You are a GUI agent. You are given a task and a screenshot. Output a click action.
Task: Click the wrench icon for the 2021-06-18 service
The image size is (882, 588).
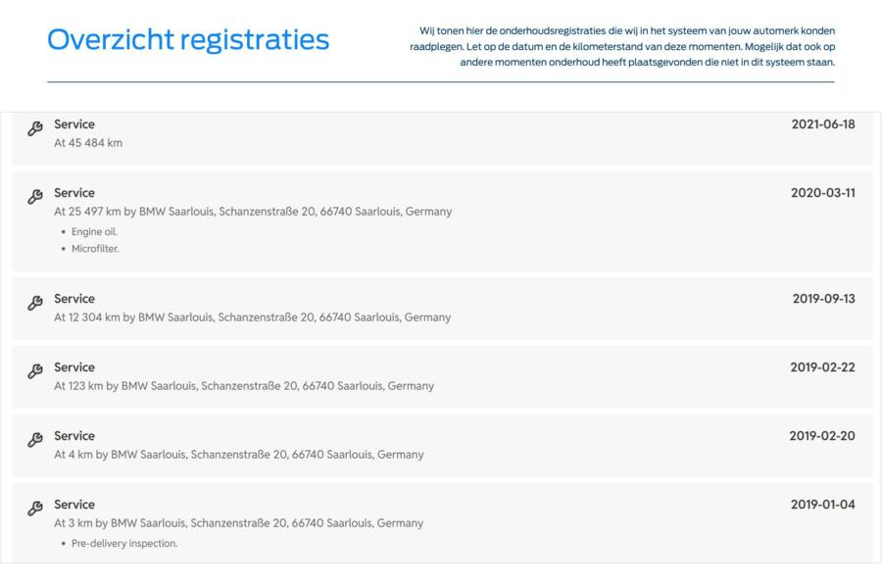pyautogui.click(x=35, y=128)
